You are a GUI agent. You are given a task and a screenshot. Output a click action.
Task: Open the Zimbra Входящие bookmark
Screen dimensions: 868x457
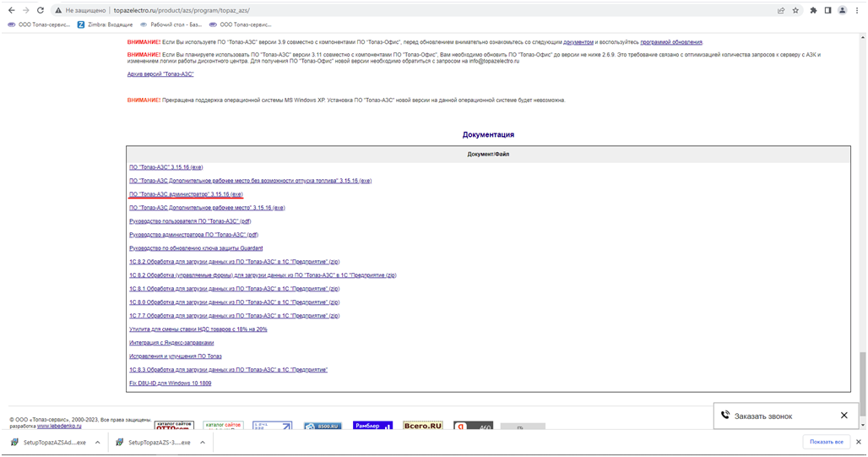(x=106, y=24)
